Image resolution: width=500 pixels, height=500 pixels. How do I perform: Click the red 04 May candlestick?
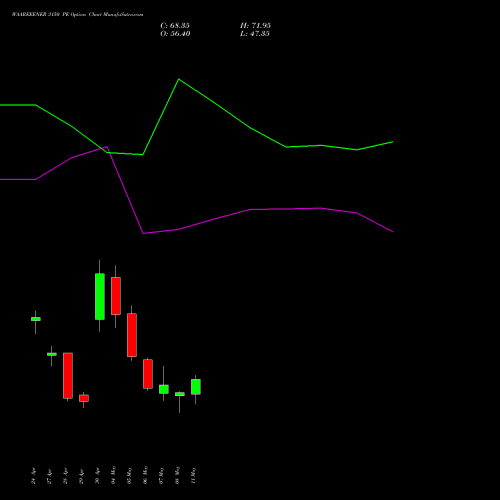pyautogui.click(x=116, y=296)
